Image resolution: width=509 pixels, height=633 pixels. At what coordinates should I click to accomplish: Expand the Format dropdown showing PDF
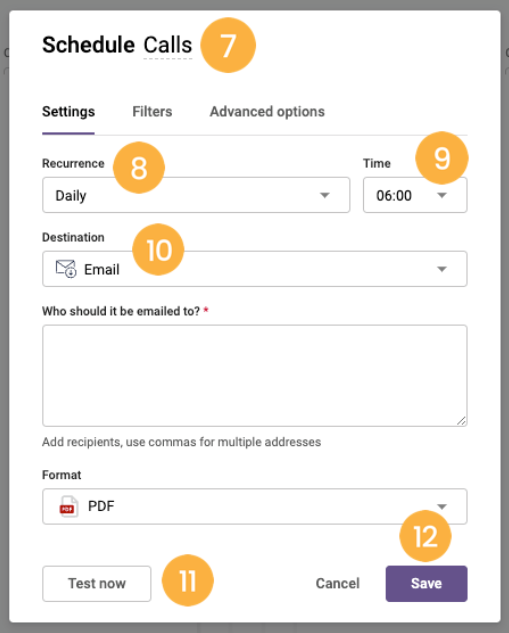255,507
